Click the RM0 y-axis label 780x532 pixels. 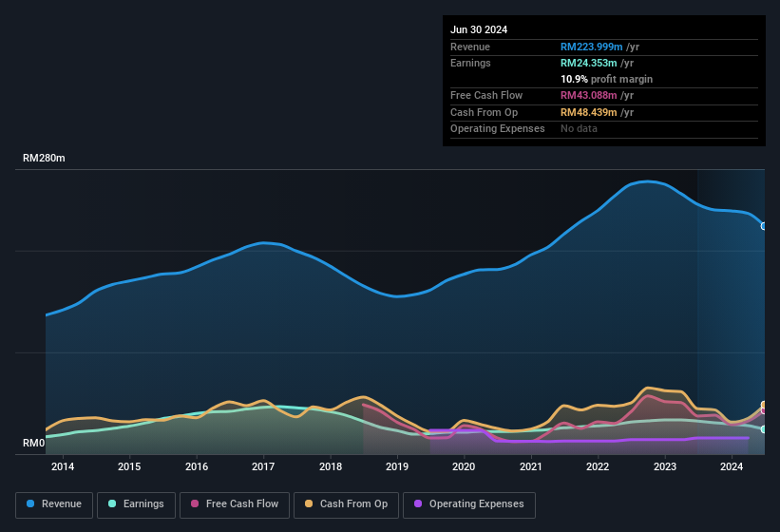point(34,443)
